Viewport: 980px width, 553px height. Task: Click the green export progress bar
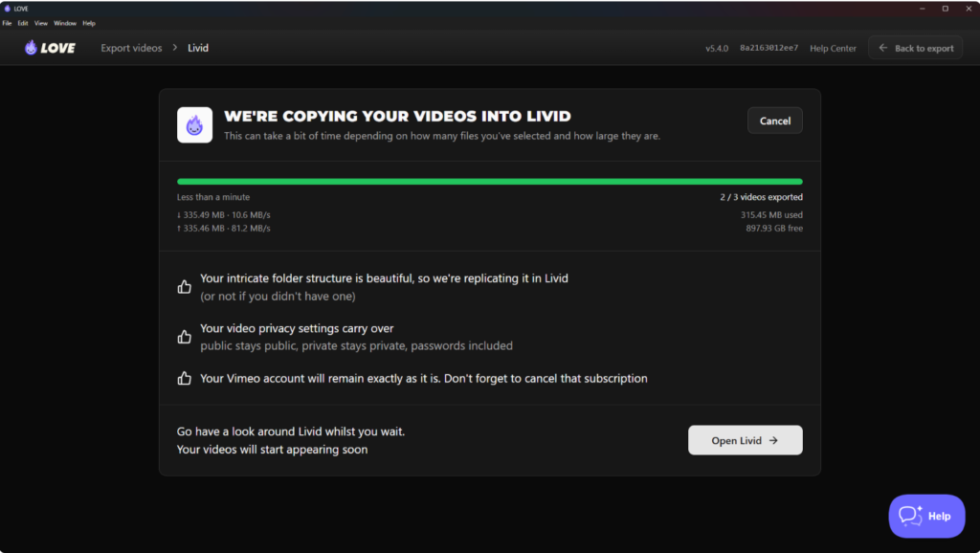coord(489,182)
